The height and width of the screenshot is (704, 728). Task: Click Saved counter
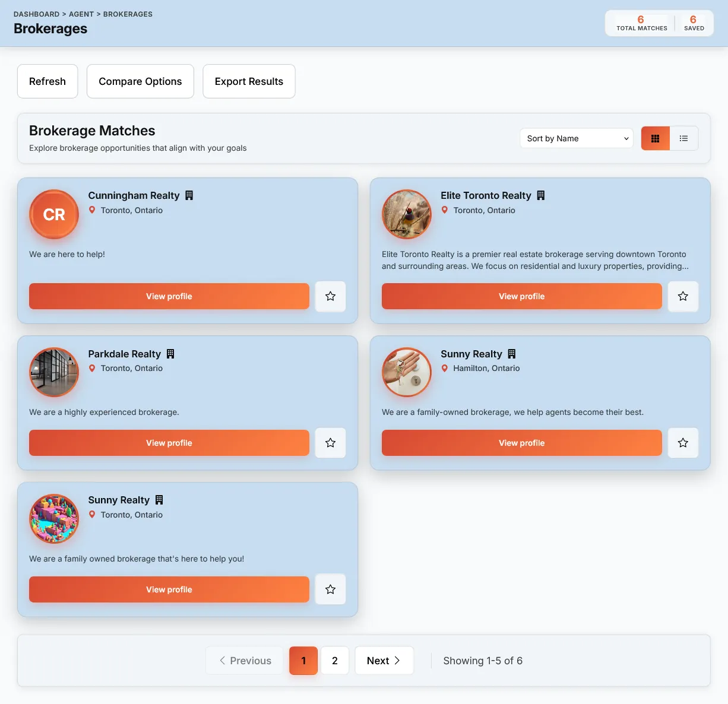pyautogui.click(x=694, y=23)
